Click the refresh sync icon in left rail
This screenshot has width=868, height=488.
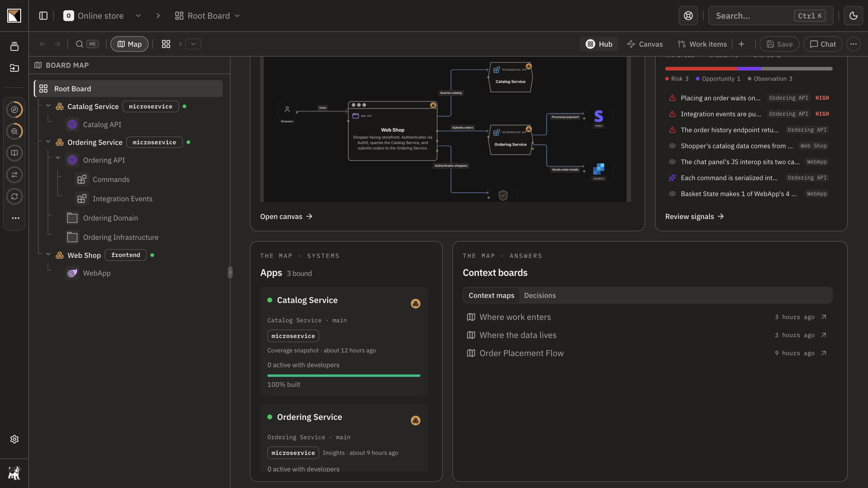[x=14, y=196]
